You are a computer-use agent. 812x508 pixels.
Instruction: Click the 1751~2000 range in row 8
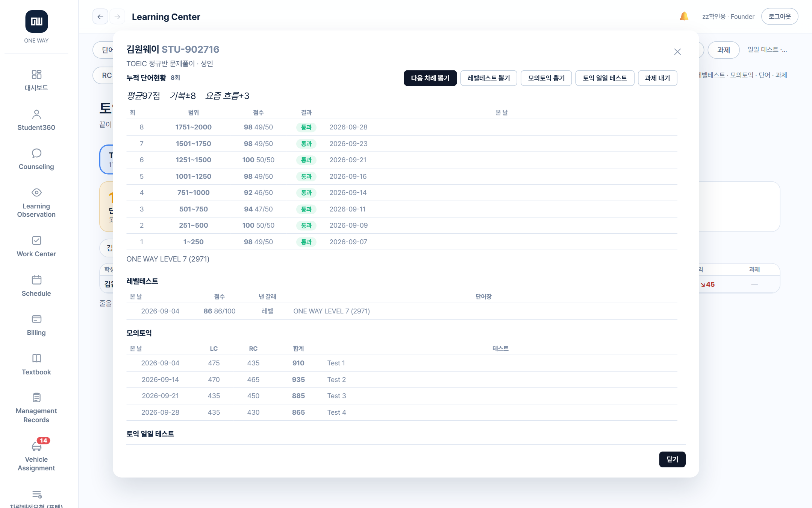pos(193,127)
